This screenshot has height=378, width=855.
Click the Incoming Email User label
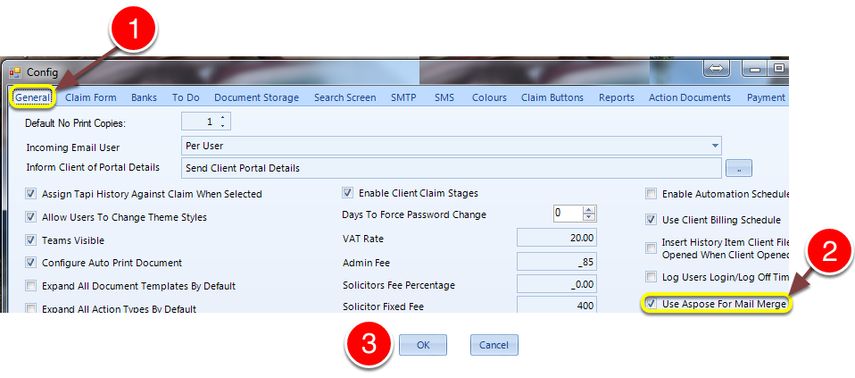[73, 148]
